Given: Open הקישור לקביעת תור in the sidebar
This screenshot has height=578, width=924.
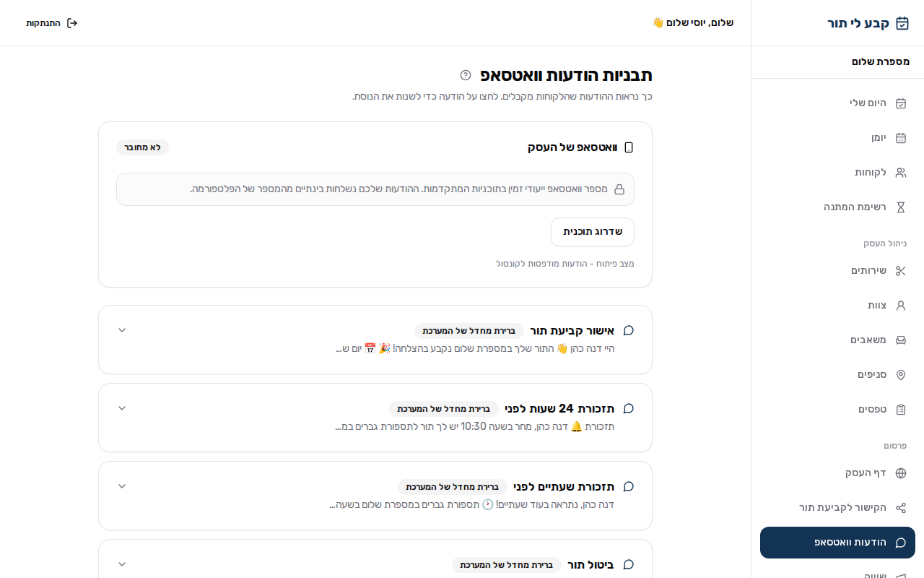Looking at the screenshot, I should [837, 508].
